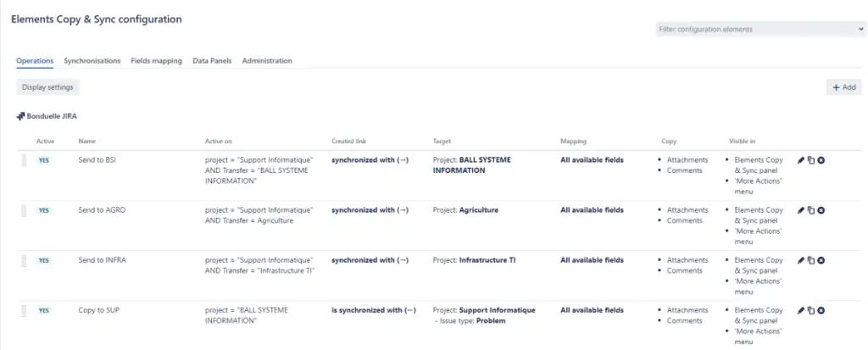
Task: Delete the Send to BSI operation
Action: [x=821, y=160]
